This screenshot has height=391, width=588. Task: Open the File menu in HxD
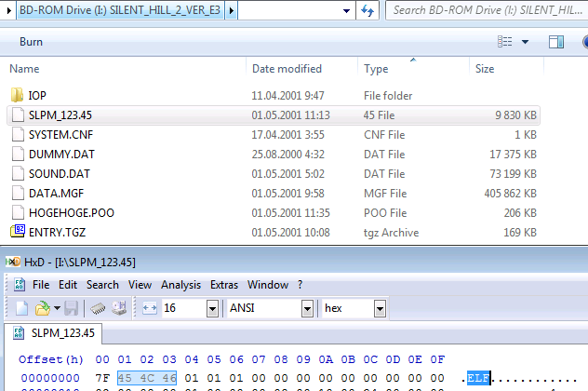[x=41, y=285]
